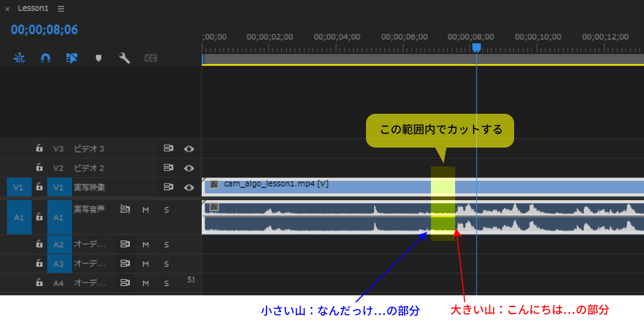Hide V2 track output eye
The width and height of the screenshot is (644, 322).
[188, 168]
